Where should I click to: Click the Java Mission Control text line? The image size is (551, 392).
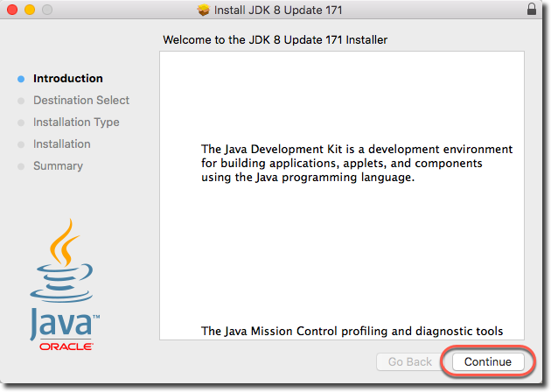click(x=352, y=331)
